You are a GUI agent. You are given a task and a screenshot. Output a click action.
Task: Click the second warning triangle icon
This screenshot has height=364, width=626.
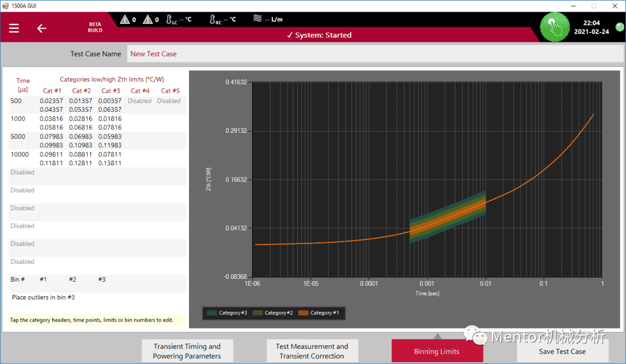click(148, 19)
